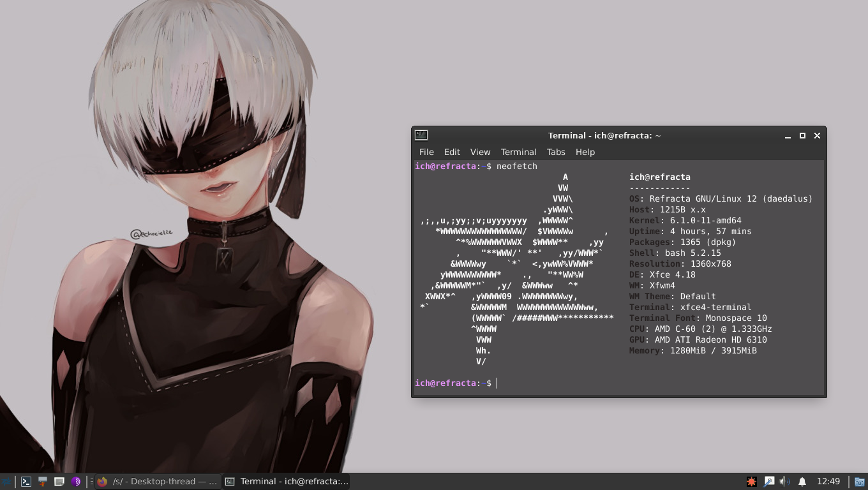
Task: Click the Kernel '6.1.0-11-amd64' value
Action: (x=705, y=220)
